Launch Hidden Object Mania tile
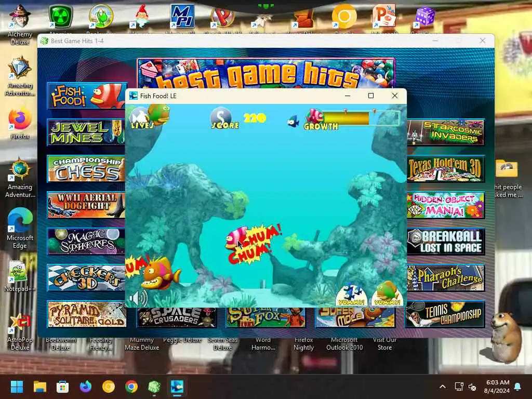The image size is (532, 399). (x=446, y=205)
